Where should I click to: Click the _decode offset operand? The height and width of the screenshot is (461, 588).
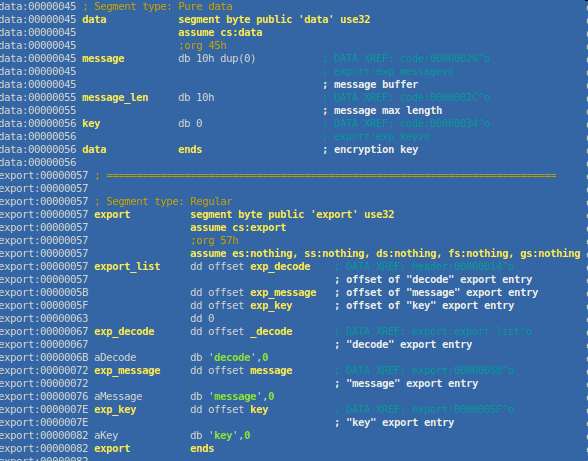tap(271, 332)
